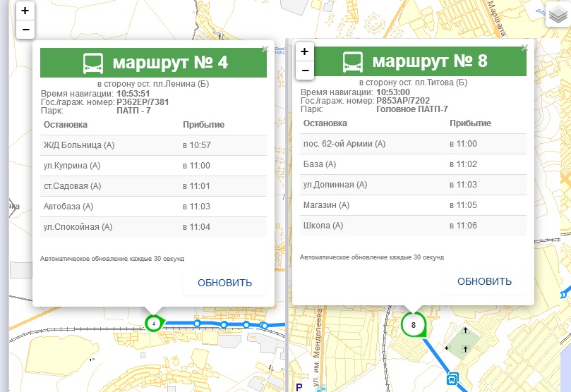The width and height of the screenshot is (571, 392).
Task: Click the arrival time в 10:57
Action: coord(197,145)
